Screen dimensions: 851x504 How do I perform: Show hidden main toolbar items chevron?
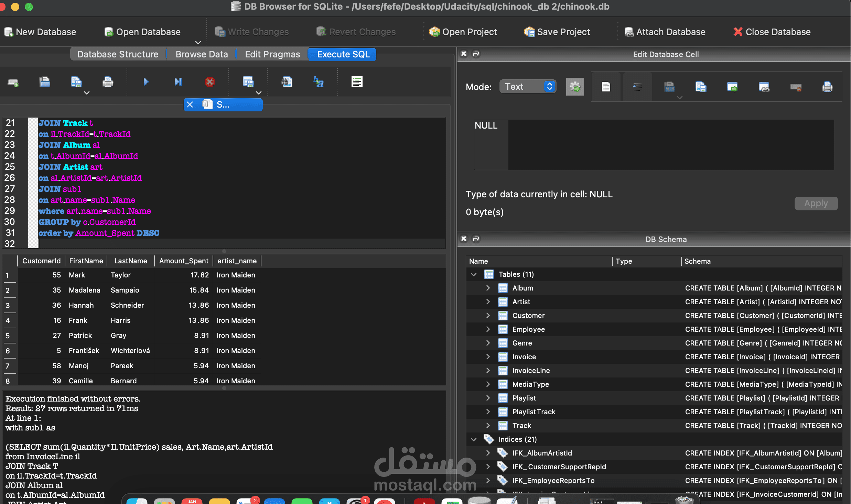click(198, 43)
